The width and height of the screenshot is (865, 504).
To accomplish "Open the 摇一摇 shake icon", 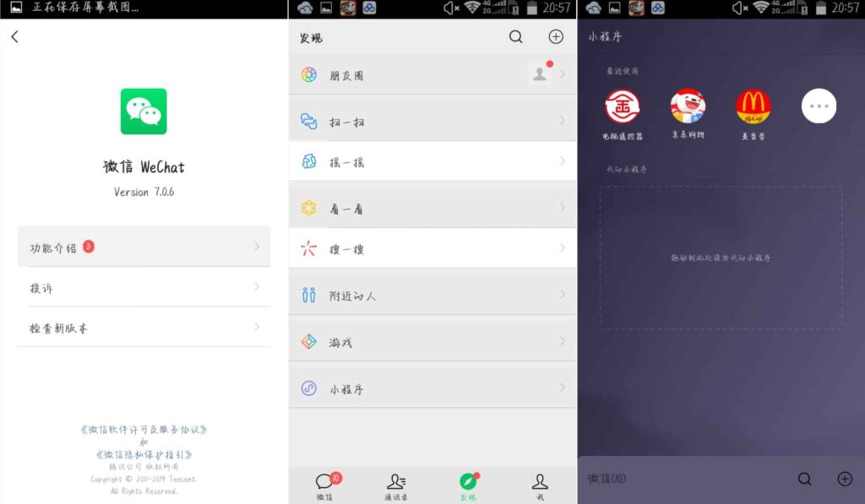I will (x=309, y=161).
